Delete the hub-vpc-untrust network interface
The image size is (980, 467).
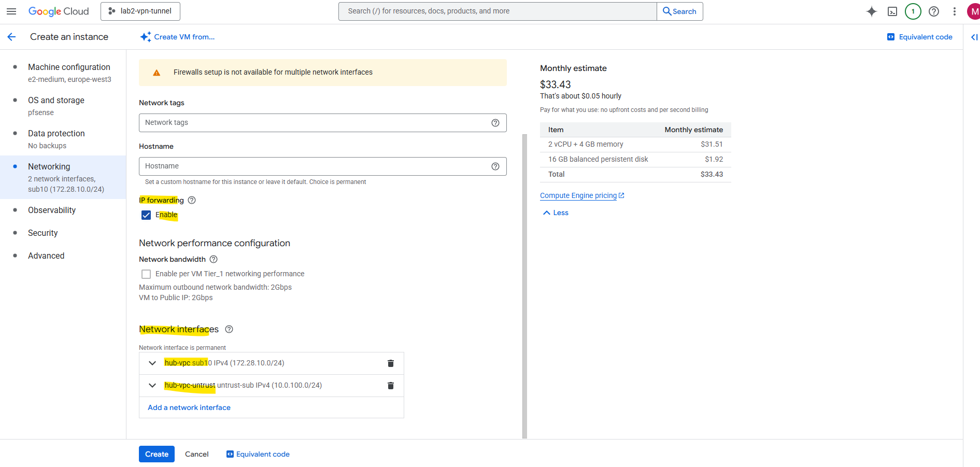click(391, 386)
